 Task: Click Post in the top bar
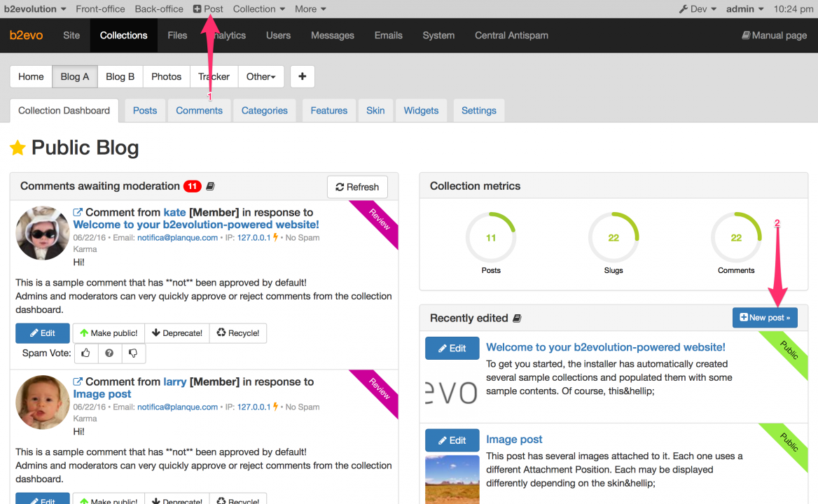tap(208, 9)
